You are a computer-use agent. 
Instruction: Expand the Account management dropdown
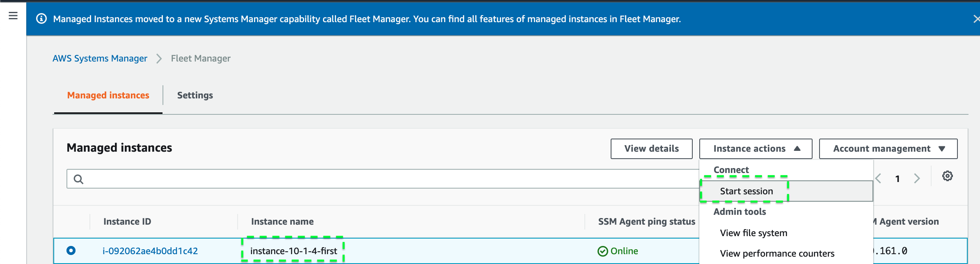click(888, 148)
